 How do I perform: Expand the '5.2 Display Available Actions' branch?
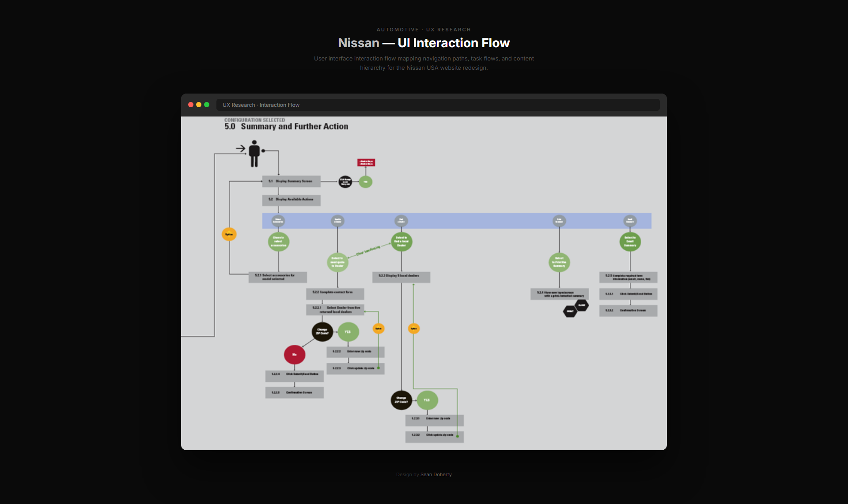point(291,200)
